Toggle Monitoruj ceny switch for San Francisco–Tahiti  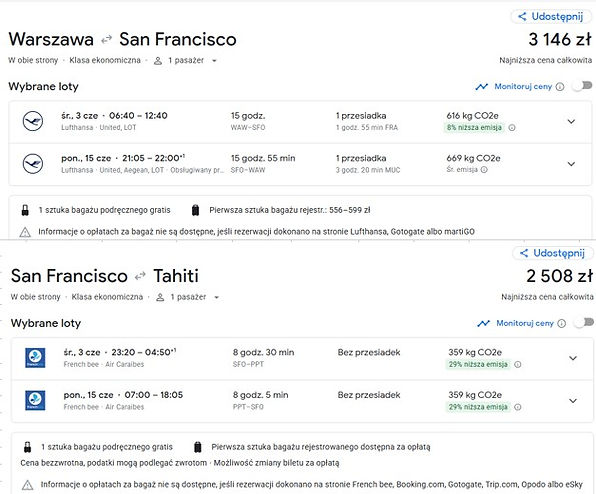click(585, 323)
